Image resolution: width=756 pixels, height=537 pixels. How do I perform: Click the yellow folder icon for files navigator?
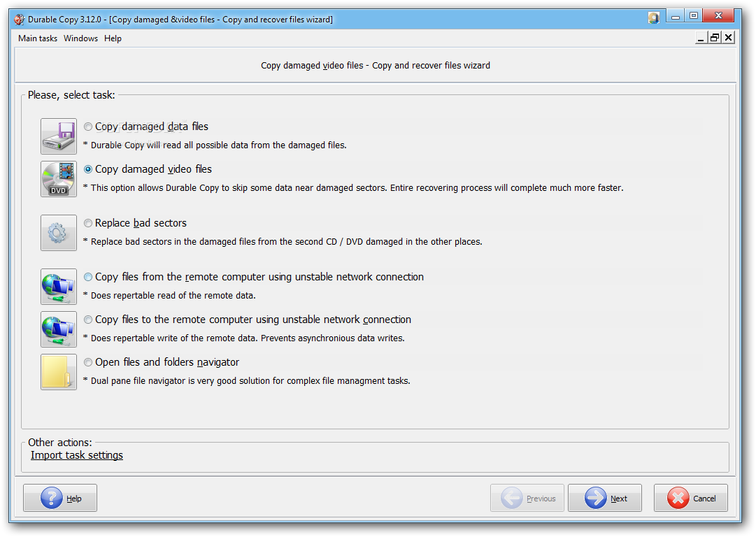(58, 372)
